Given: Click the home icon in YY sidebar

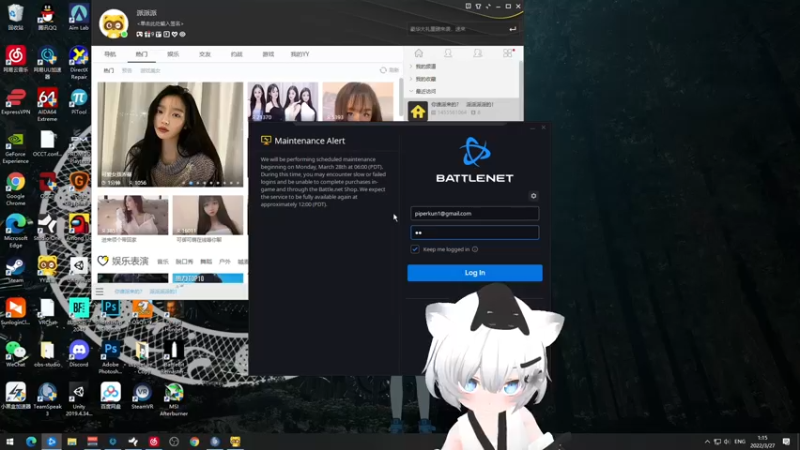Looking at the screenshot, I should (418, 53).
